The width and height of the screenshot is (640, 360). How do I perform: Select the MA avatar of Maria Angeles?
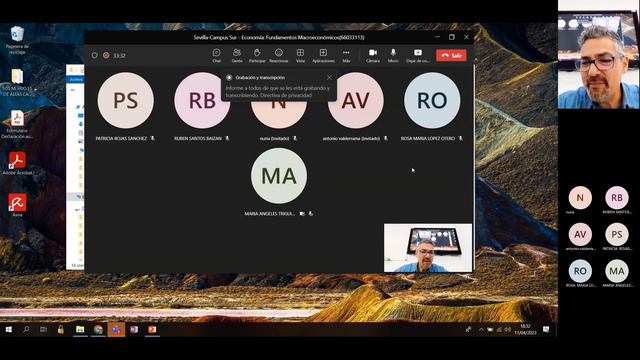pyautogui.click(x=279, y=176)
